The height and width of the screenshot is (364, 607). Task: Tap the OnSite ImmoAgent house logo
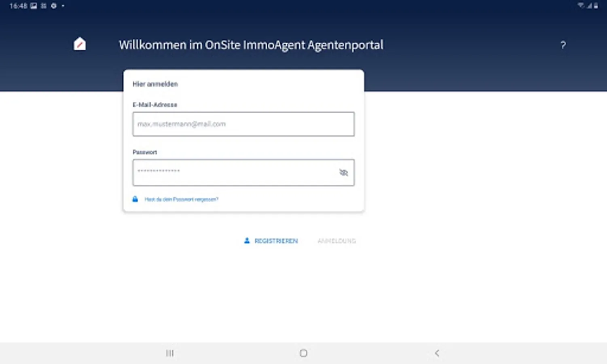80,44
